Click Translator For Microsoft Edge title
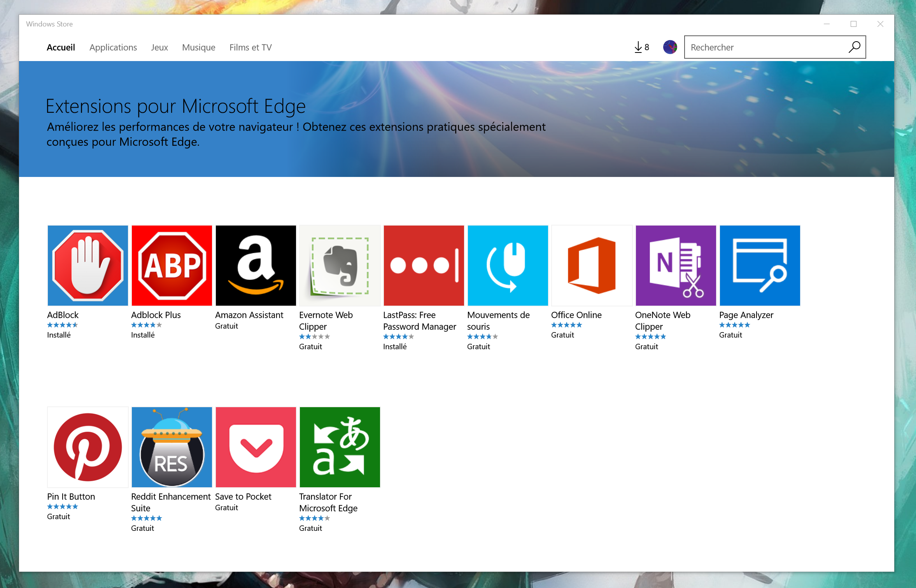This screenshot has width=916, height=588. (328, 502)
